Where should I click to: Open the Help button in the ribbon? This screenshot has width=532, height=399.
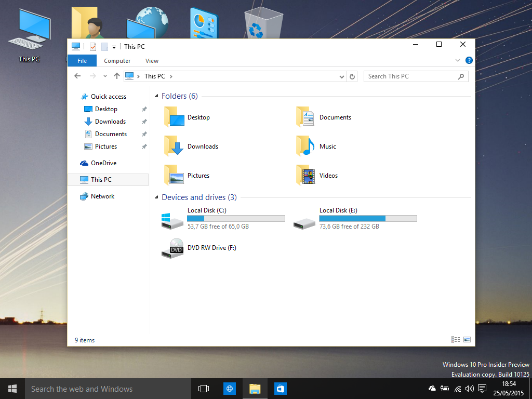469,60
